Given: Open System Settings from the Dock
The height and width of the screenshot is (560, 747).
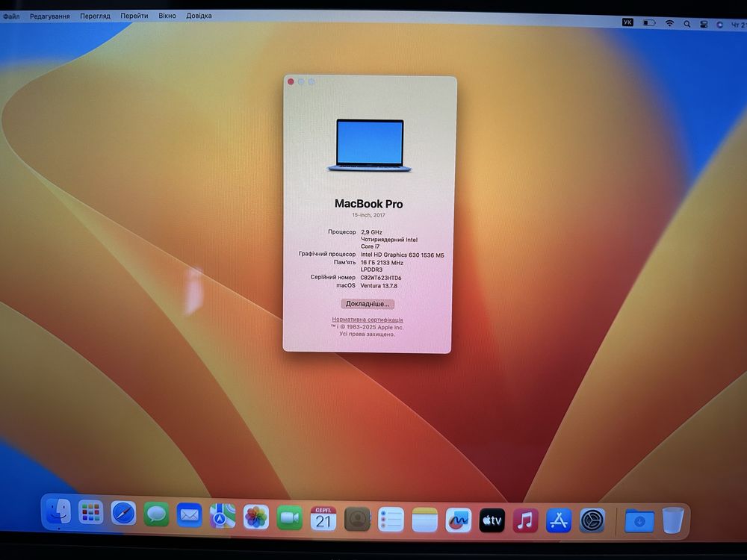Looking at the screenshot, I should [592, 520].
